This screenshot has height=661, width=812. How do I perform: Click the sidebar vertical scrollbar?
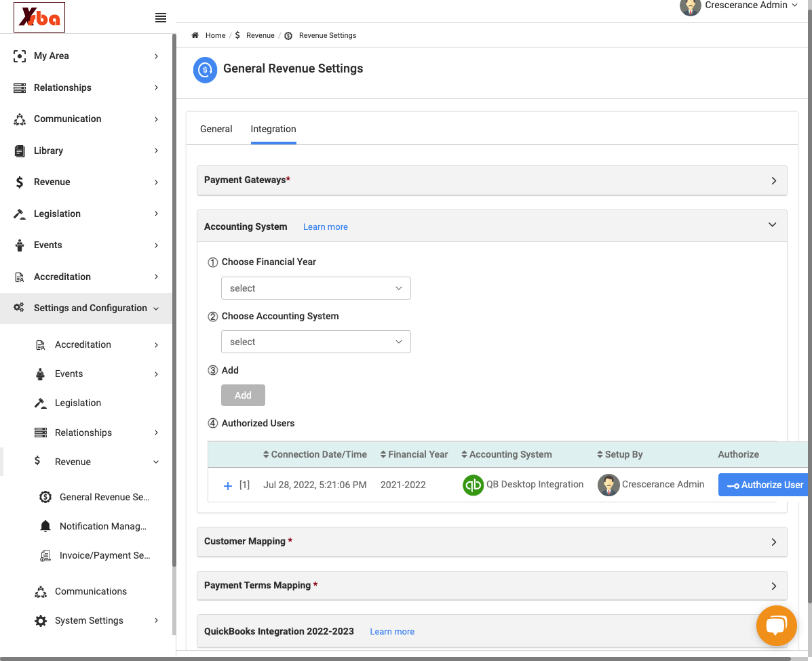(x=174, y=300)
